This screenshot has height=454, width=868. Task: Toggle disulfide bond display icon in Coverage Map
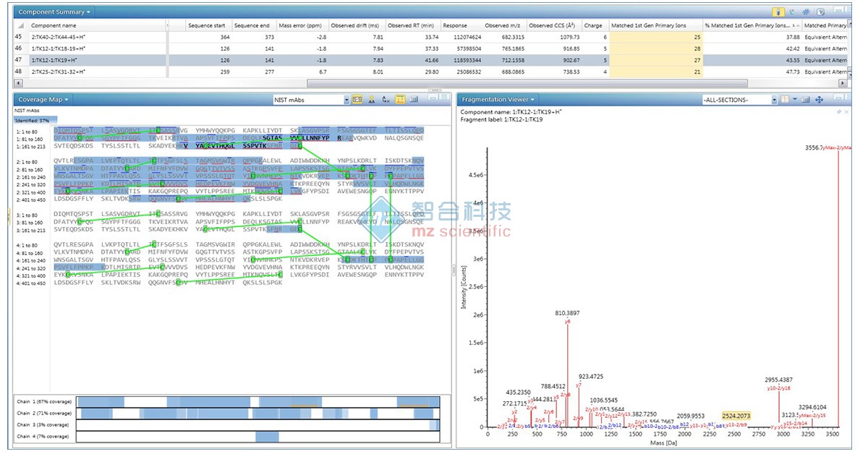(357, 100)
